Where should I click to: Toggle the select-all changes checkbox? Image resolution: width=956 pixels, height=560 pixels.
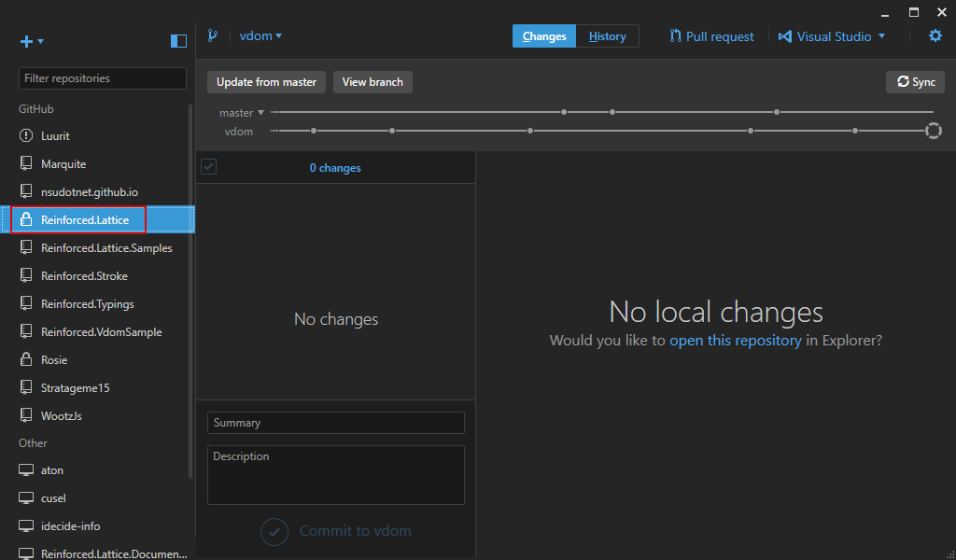pos(208,167)
